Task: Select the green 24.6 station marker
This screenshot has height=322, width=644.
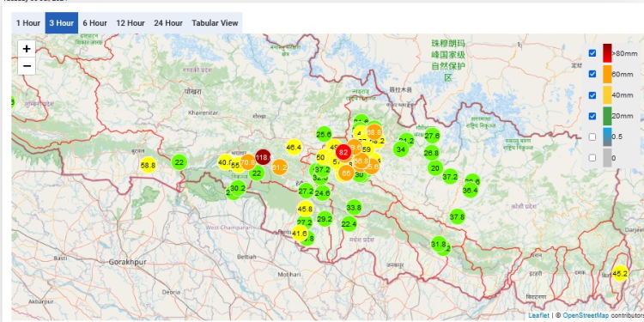Action: point(323,192)
